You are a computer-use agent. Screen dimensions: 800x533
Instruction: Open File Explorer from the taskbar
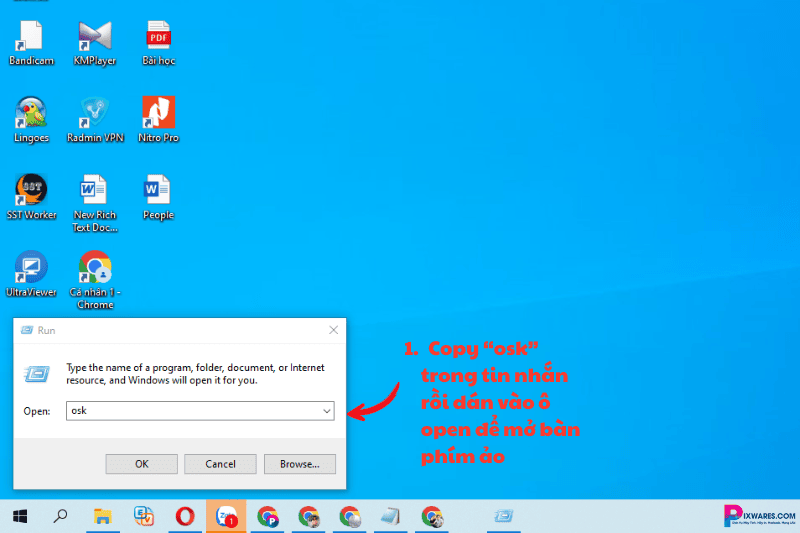click(x=102, y=516)
